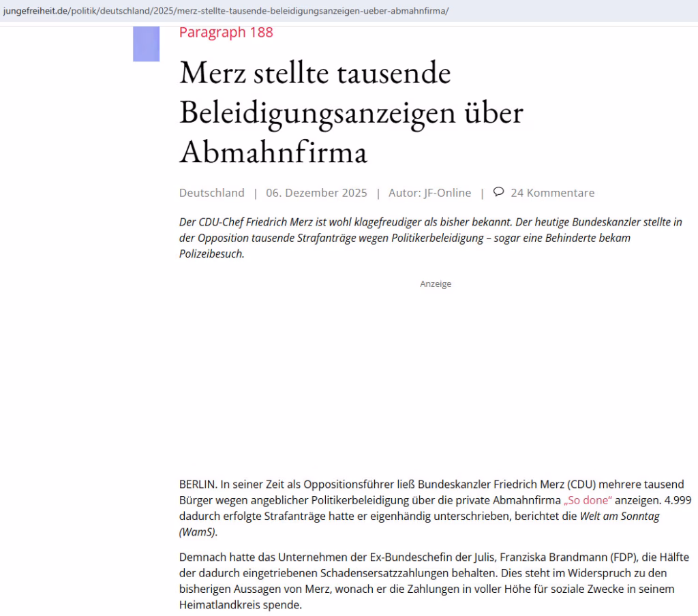Open the Deutschland category link
The width and height of the screenshot is (698, 616).
211,193
